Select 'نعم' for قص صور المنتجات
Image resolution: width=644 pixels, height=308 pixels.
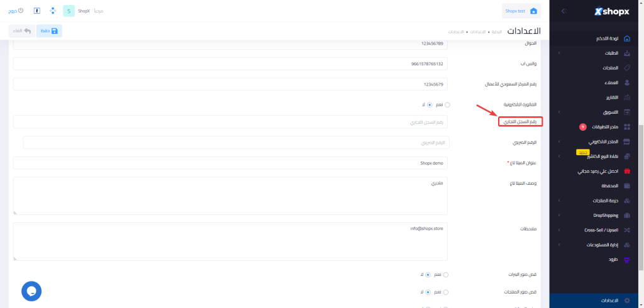pyautogui.click(x=447, y=292)
